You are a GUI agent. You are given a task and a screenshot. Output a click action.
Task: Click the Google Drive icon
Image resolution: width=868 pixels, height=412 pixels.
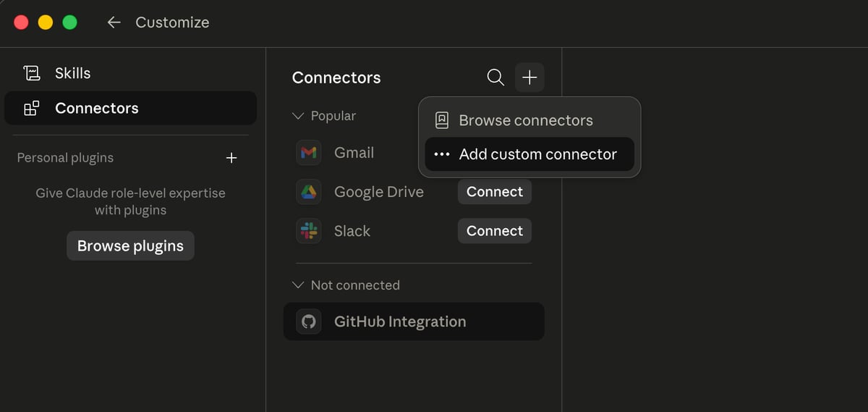coord(309,192)
